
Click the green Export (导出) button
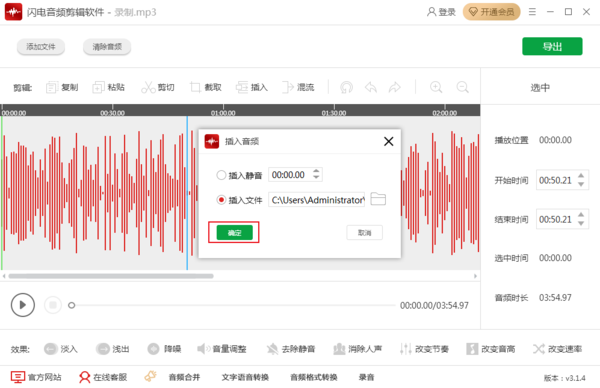point(552,46)
